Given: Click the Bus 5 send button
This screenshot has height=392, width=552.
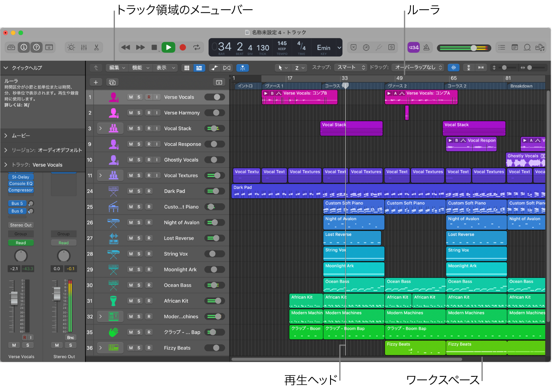Looking at the screenshot, I should (17, 204).
